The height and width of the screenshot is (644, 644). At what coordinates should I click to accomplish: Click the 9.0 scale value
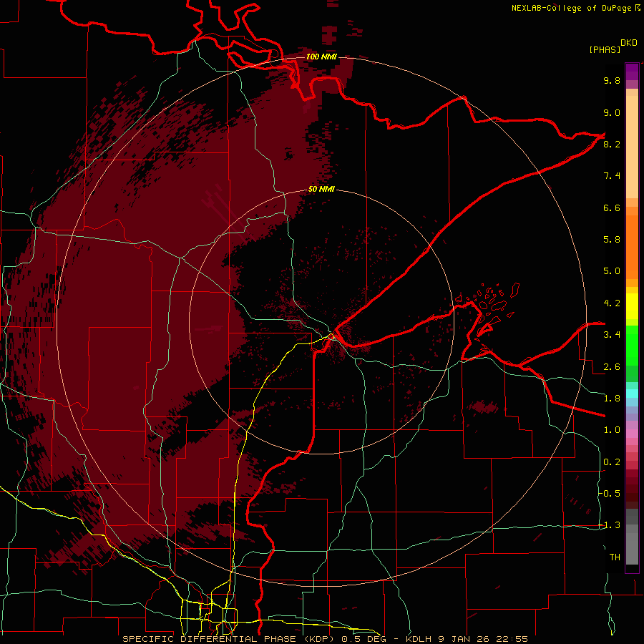coord(612,112)
